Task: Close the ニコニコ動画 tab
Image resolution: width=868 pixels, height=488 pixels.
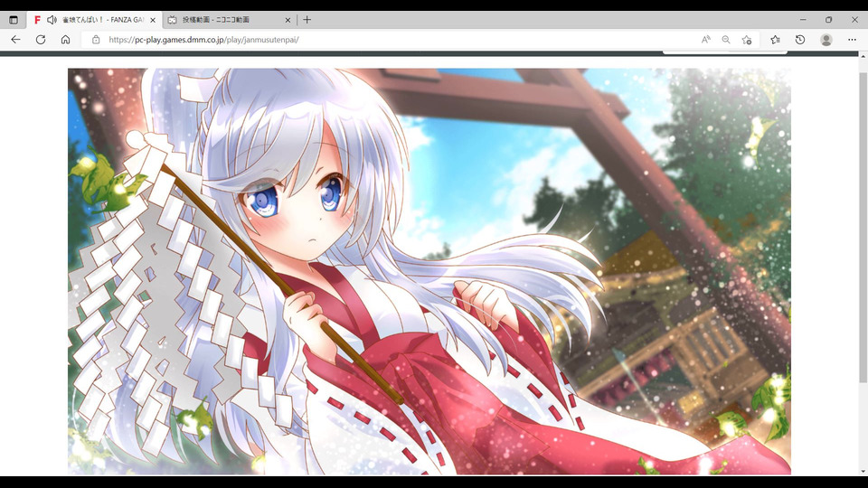Action: pos(288,20)
